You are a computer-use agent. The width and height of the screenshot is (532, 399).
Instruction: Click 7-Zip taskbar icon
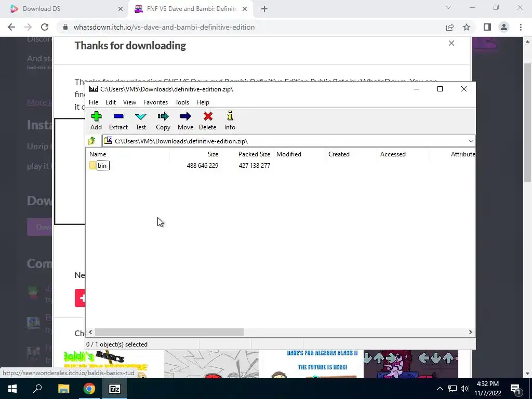(115, 389)
